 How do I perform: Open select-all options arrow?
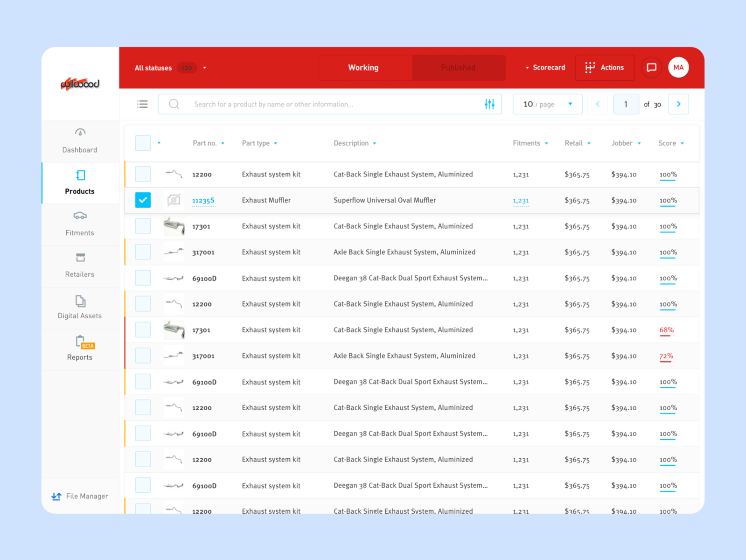(159, 143)
